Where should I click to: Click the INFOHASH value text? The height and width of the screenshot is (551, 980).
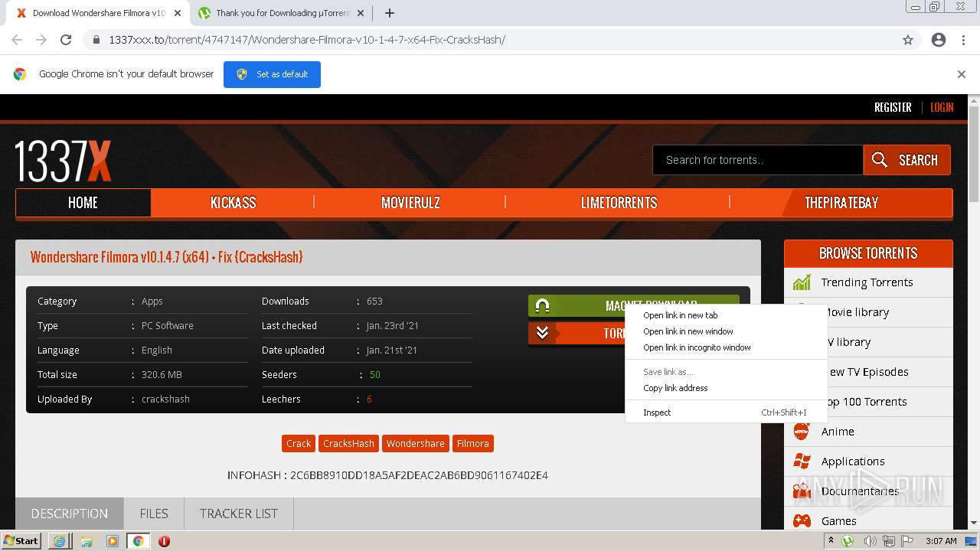pos(419,475)
